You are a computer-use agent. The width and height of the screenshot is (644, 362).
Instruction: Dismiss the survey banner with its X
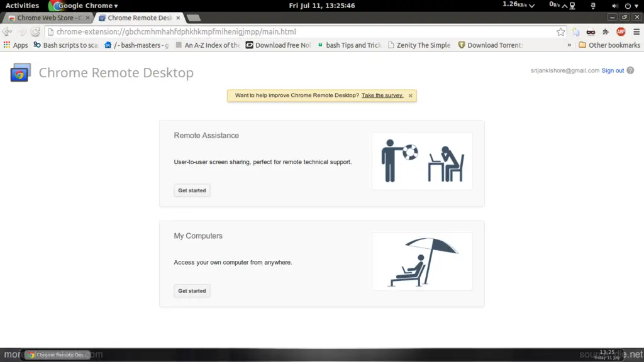[x=410, y=96]
